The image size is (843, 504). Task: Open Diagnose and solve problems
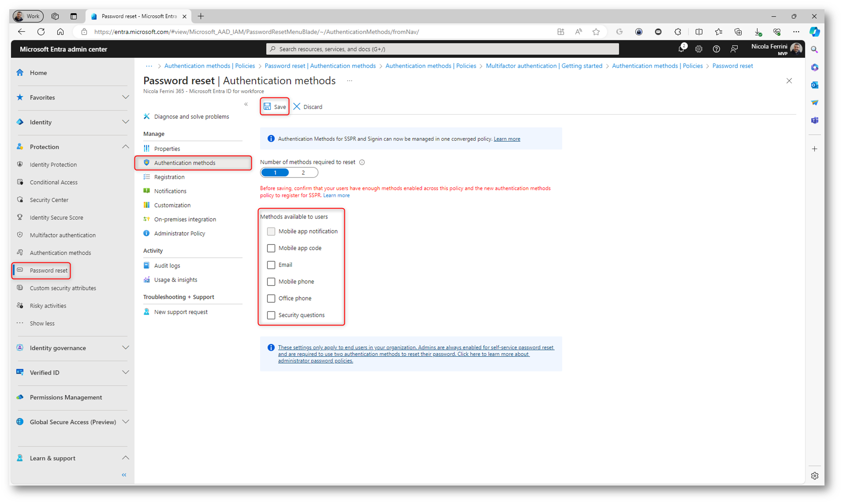193,116
